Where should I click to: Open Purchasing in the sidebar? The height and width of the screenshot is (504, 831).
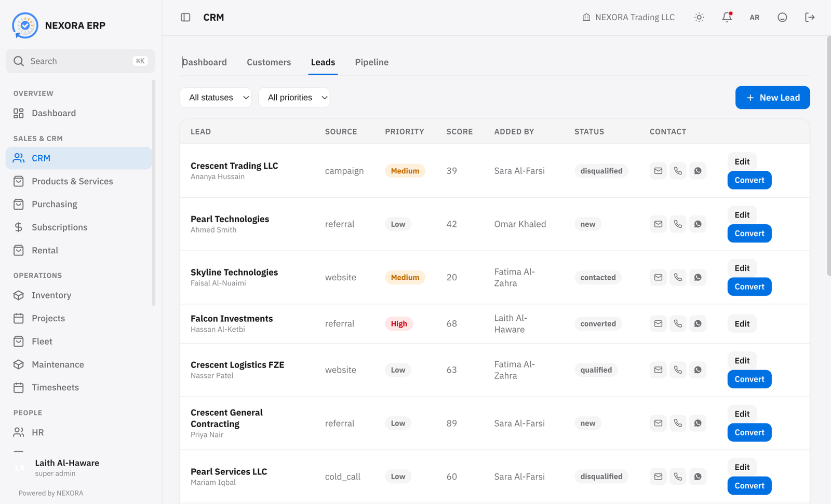point(79,204)
